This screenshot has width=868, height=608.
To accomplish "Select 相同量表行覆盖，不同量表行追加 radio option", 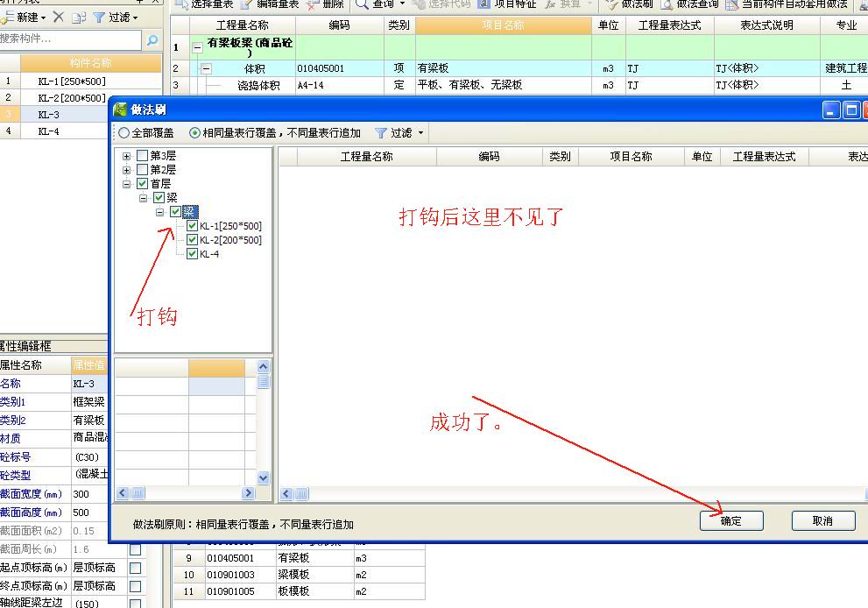I will tap(194, 133).
